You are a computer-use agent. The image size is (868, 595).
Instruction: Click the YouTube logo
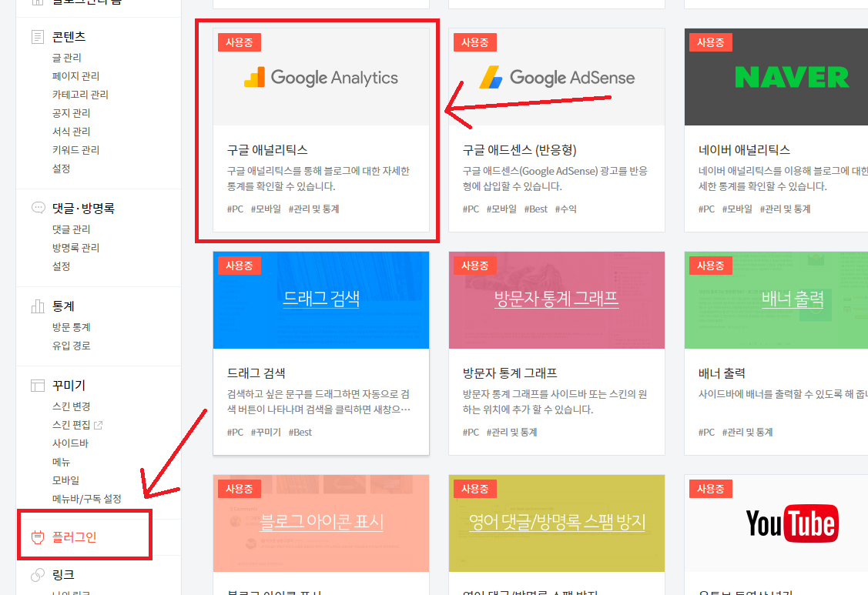793,523
